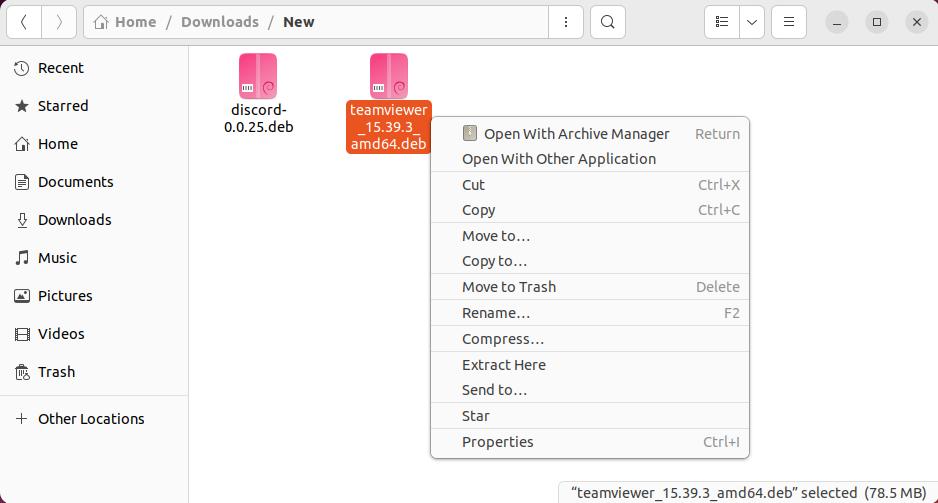
Task: Go forward with the right arrow button
Action: coord(59,22)
